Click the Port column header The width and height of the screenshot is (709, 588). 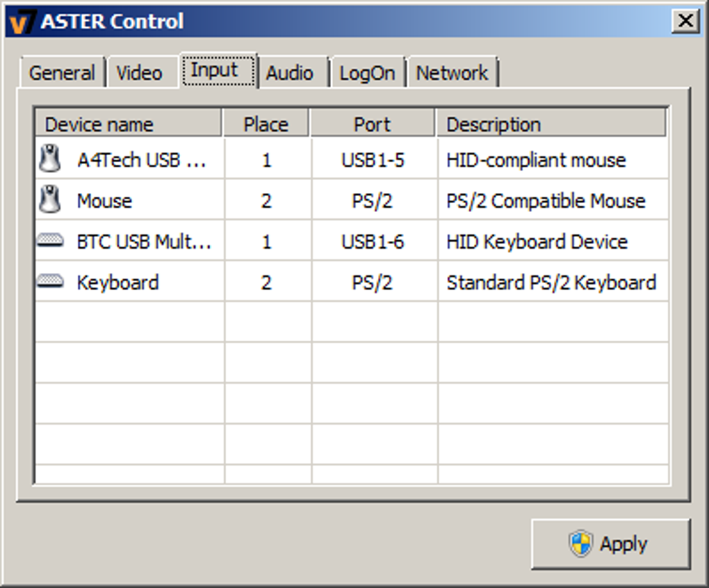[372, 123]
